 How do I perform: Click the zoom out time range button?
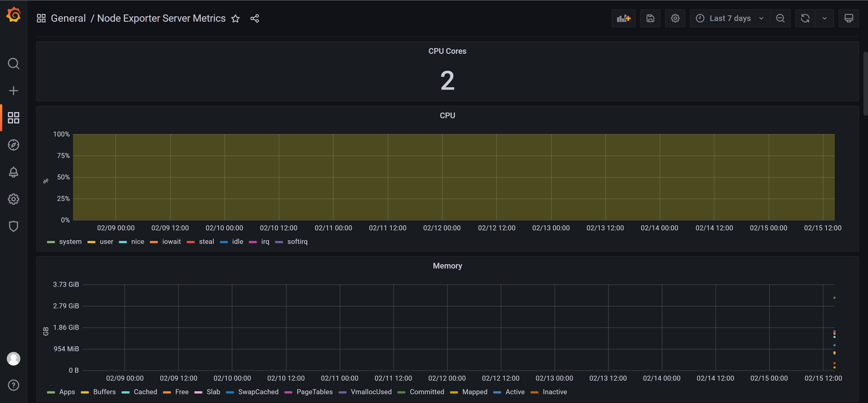point(780,18)
